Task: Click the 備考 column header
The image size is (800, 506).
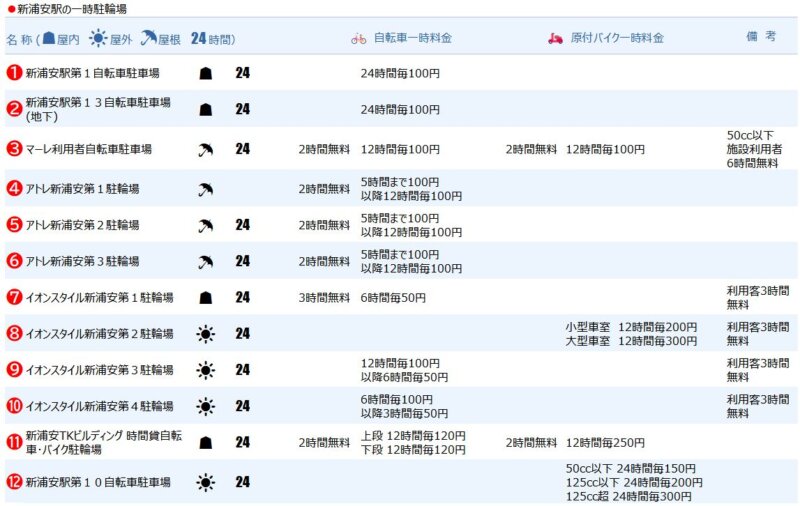Action: (761, 36)
